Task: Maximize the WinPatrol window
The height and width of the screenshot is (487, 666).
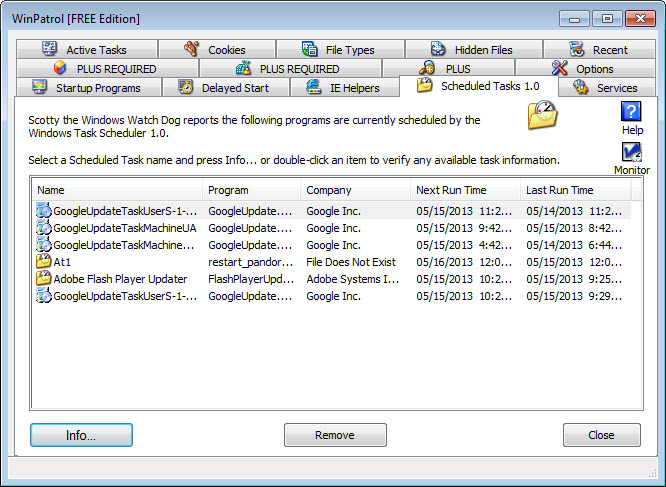Action: (607, 19)
